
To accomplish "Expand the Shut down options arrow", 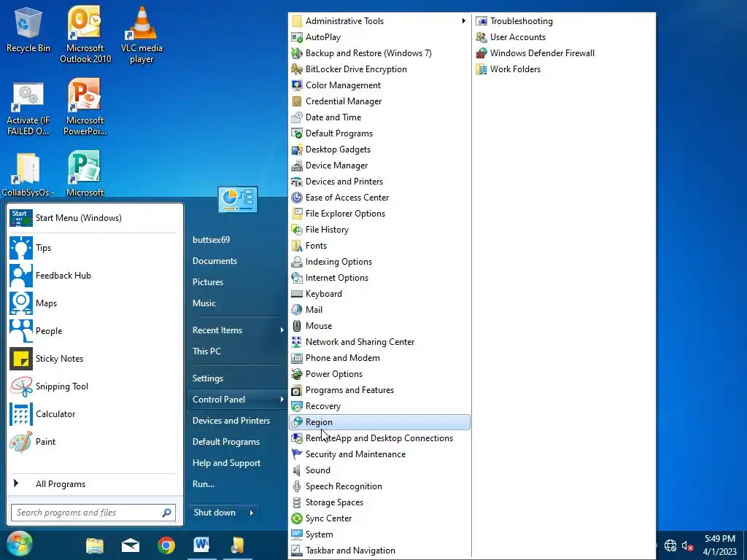I will tap(252, 513).
